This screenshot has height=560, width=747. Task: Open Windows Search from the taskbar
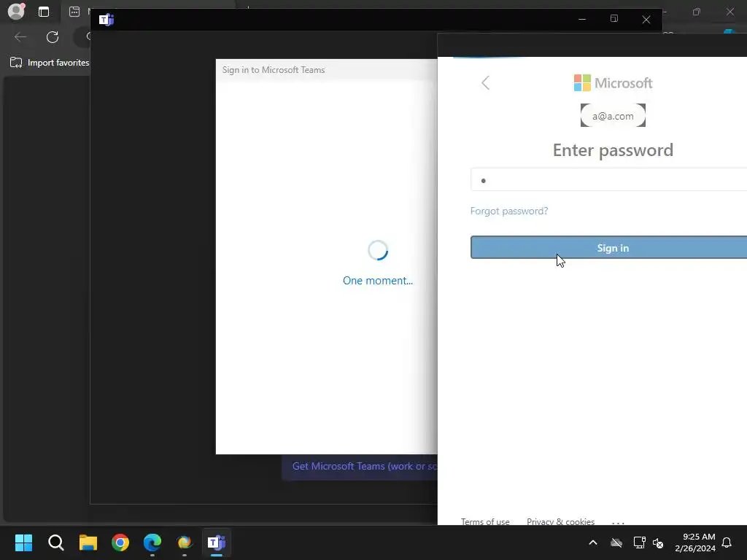[x=55, y=542]
